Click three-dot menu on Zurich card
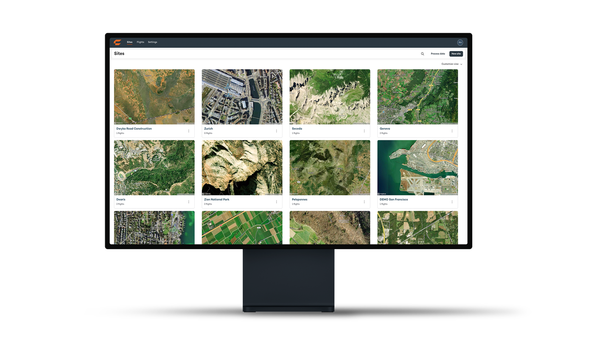Viewport: 594px width, 364px height. coord(277,131)
